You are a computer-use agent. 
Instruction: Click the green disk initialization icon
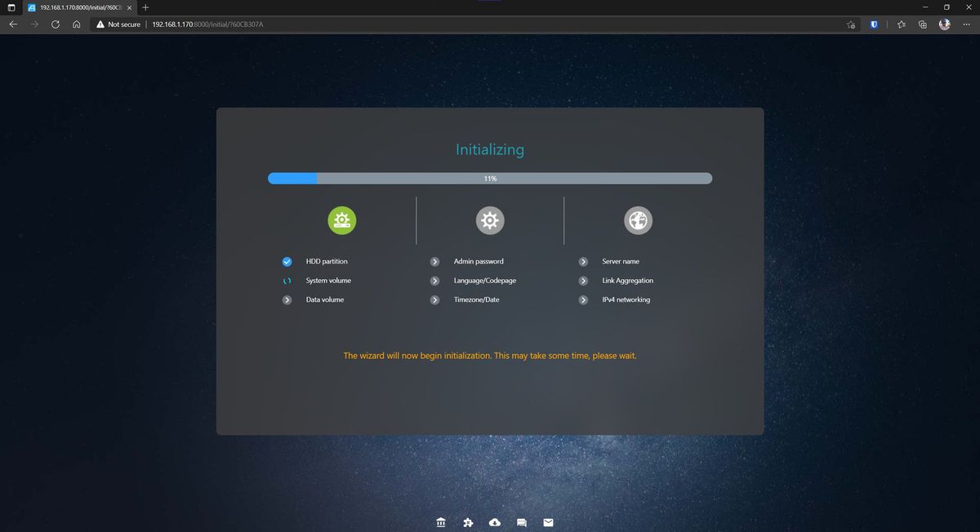click(x=342, y=220)
